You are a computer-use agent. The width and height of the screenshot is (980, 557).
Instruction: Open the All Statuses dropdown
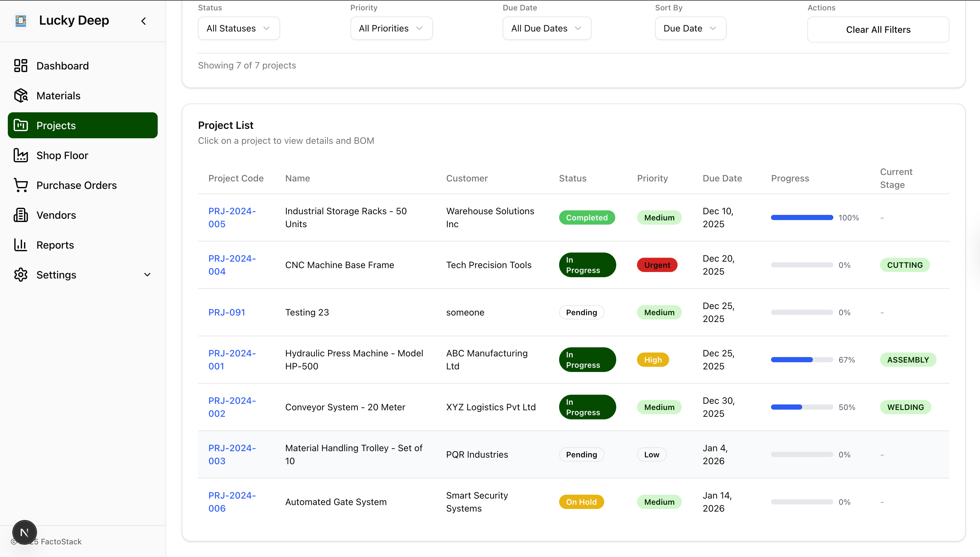239,28
